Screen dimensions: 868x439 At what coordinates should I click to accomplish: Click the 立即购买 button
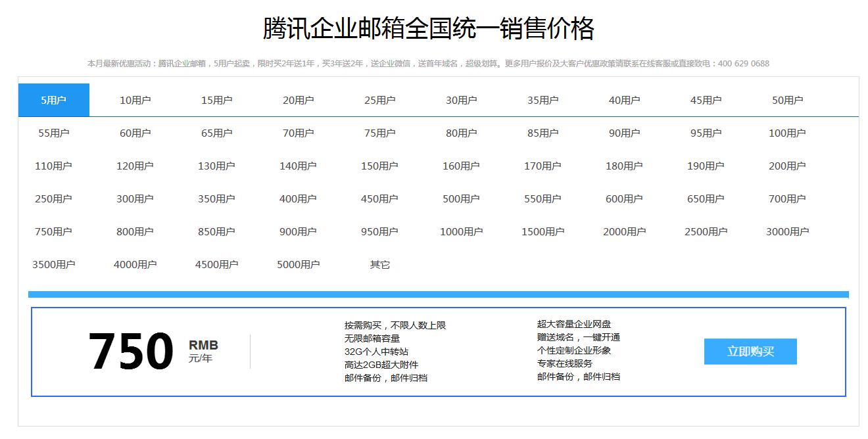[750, 352]
